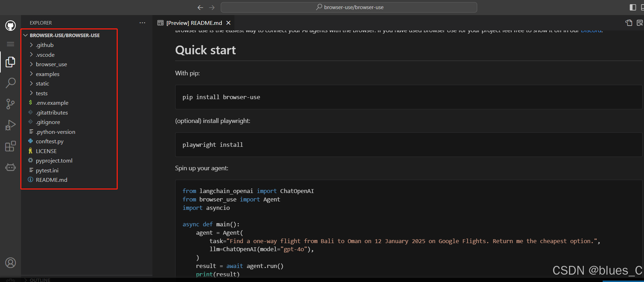This screenshot has height=282, width=644.
Task: Click the 'With pip:' text
Action: [x=187, y=73]
